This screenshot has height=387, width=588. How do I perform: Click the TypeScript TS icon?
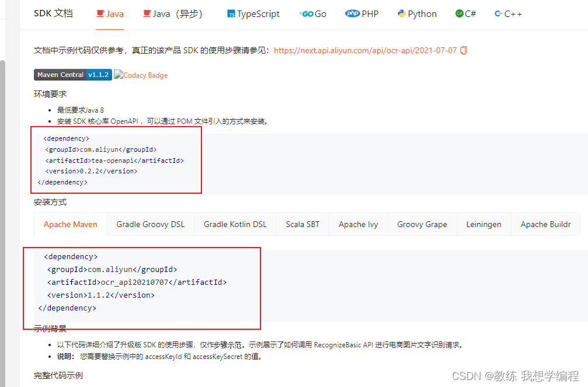pos(231,14)
